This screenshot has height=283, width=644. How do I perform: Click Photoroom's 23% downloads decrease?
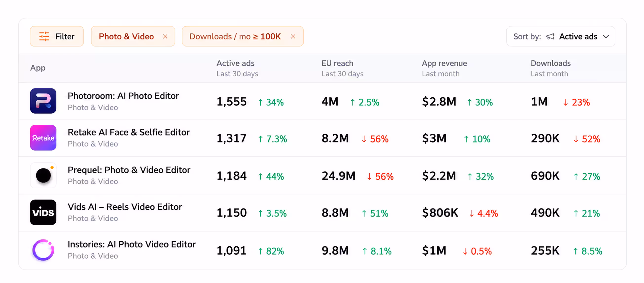coord(576,102)
